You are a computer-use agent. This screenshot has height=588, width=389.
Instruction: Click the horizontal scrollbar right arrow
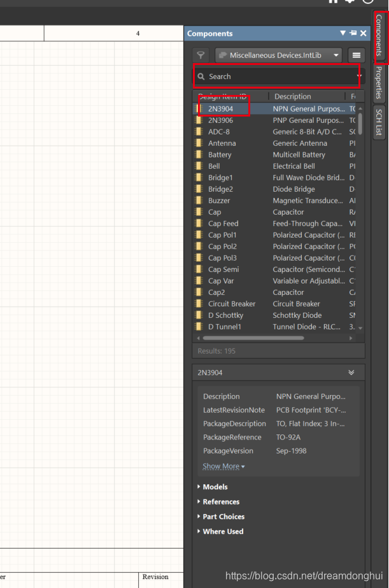tap(351, 338)
